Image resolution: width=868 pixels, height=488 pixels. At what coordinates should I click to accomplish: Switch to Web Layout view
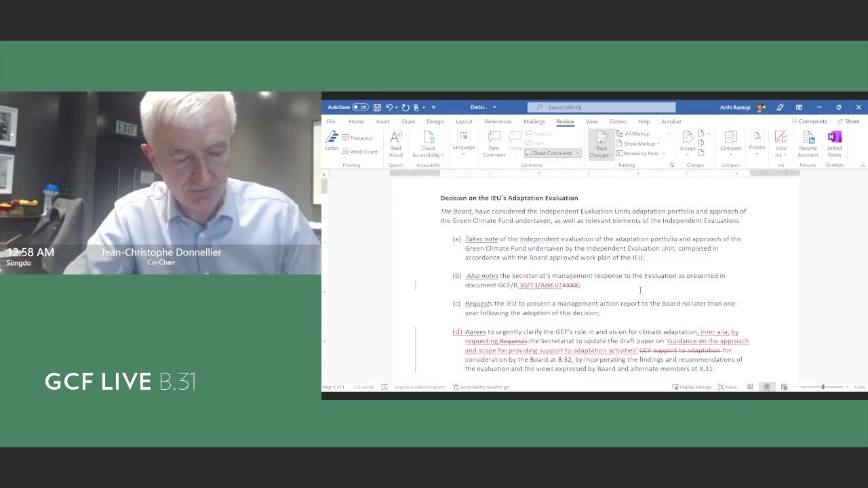click(x=784, y=387)
